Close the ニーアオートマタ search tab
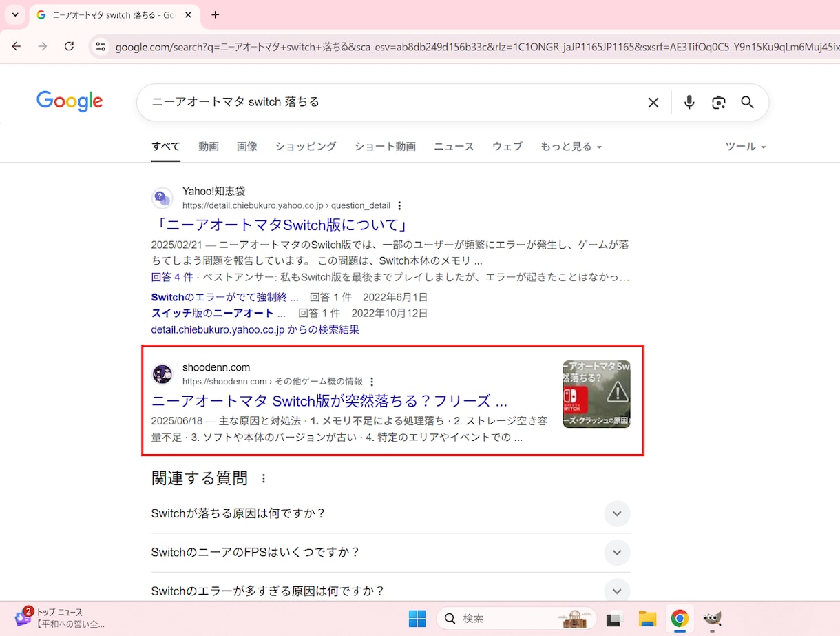840x636 pixels. [188, 14]
